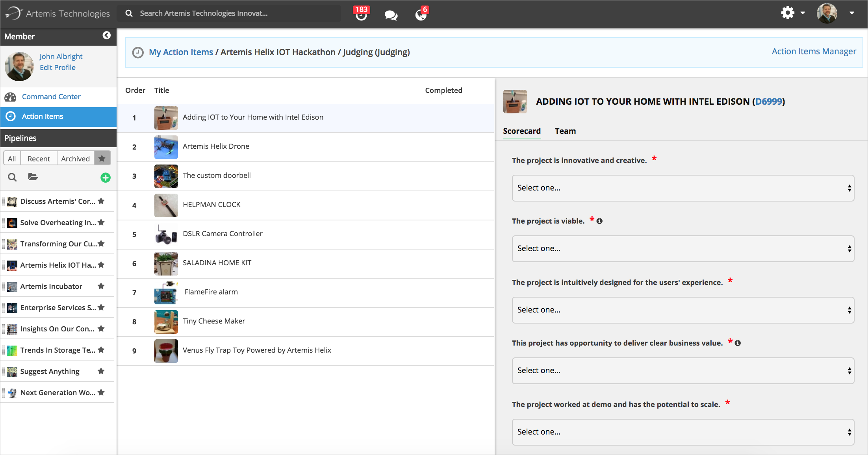Click the pipelines search magnifier icon
Image resolution: width=868 pixels, height=455 pixels.
pos(12,178)
